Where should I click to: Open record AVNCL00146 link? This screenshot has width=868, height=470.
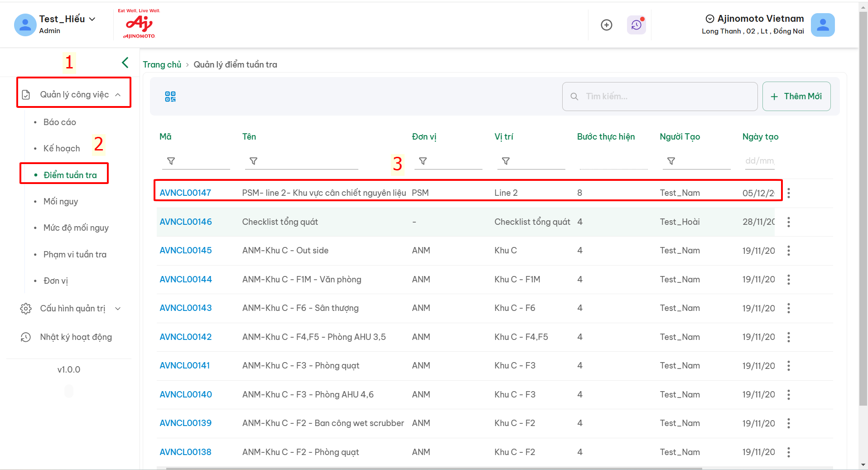186,222
